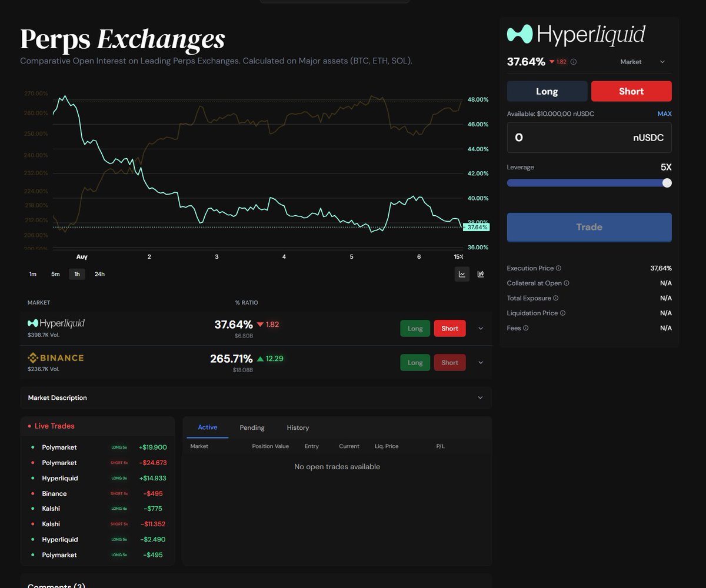
Task: Click Kalshi trade with -$11.352
Action: (98, 524)
